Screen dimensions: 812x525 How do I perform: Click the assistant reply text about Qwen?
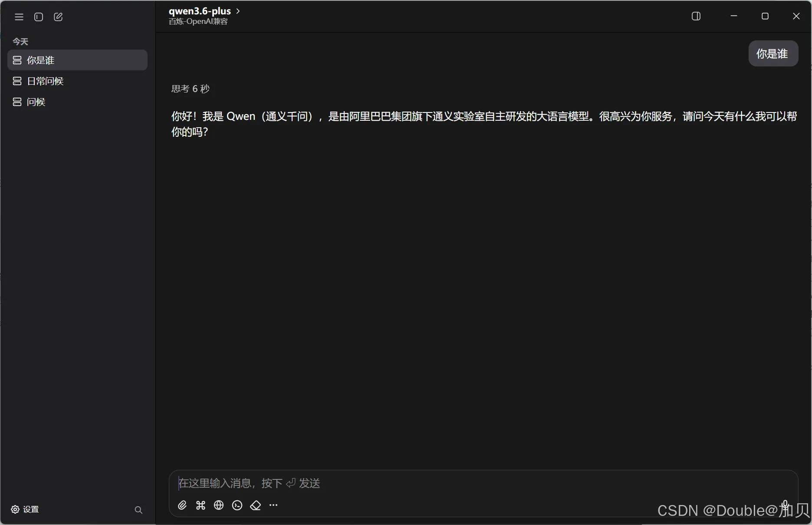pyautogui.click(x=484, y=124)
